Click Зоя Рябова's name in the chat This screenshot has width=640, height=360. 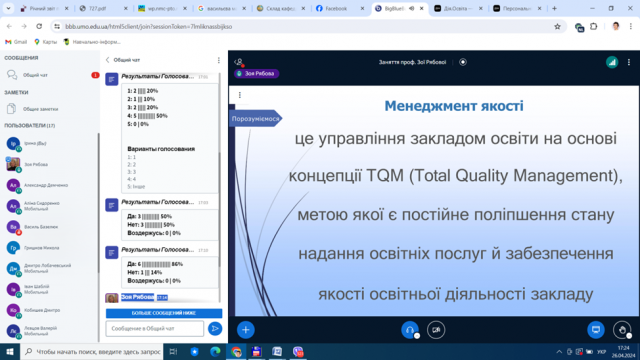(138, 297)
